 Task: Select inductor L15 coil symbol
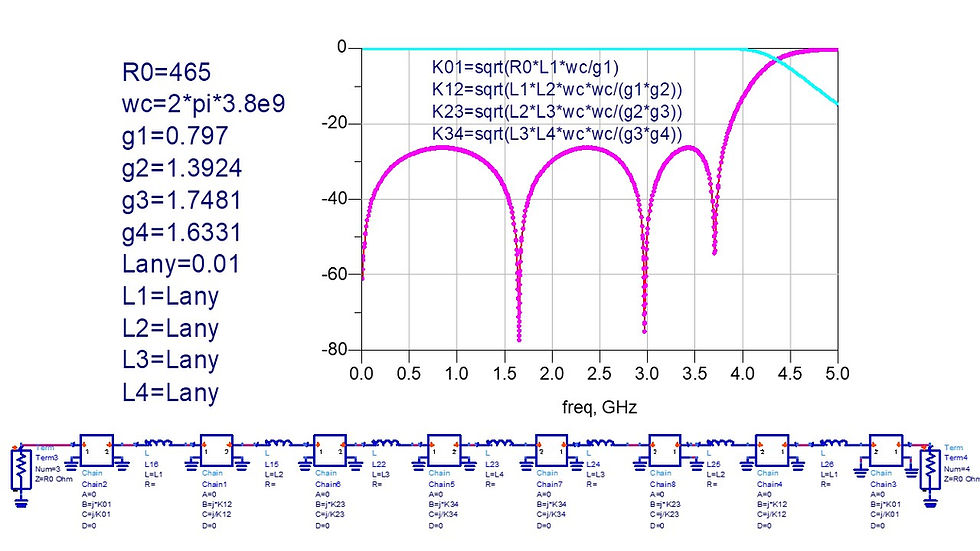(278, 443)
